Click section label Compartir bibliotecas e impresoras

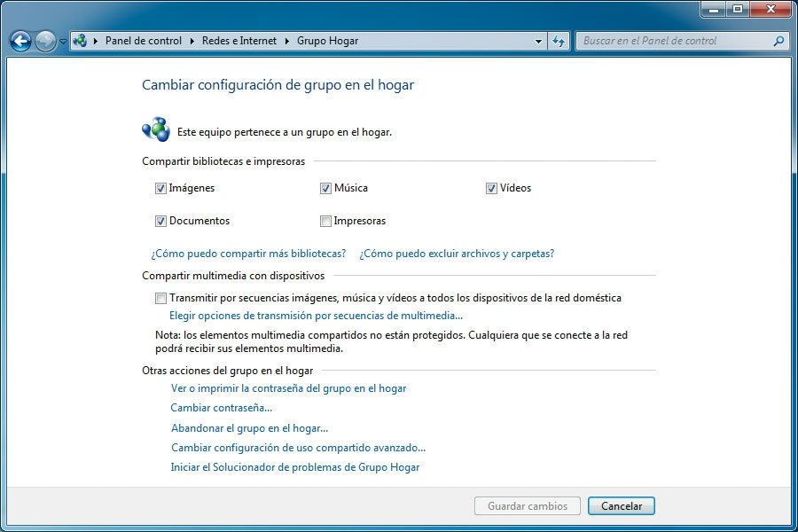223,161
